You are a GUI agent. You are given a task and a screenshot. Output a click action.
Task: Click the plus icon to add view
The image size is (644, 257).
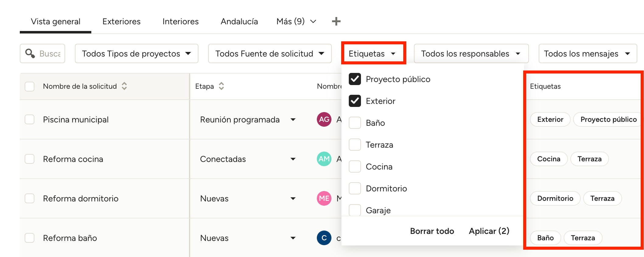[x=336, y=21]
